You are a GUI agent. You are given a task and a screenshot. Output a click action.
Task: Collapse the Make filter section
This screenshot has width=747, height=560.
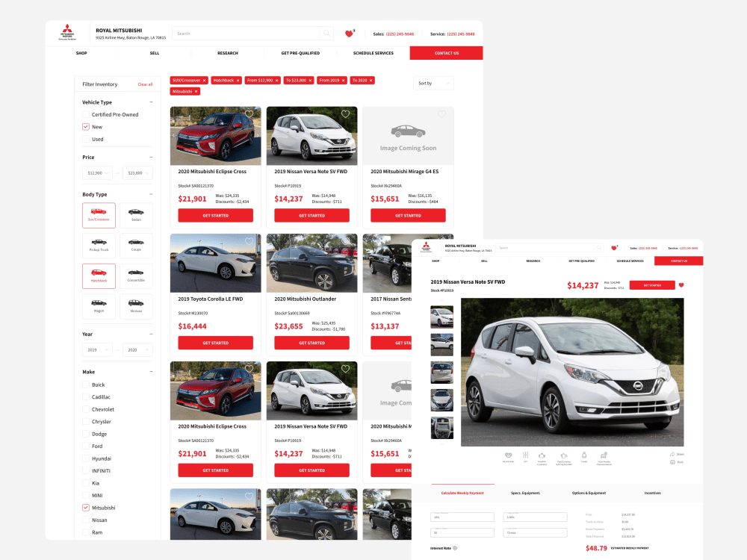point(151,371)
